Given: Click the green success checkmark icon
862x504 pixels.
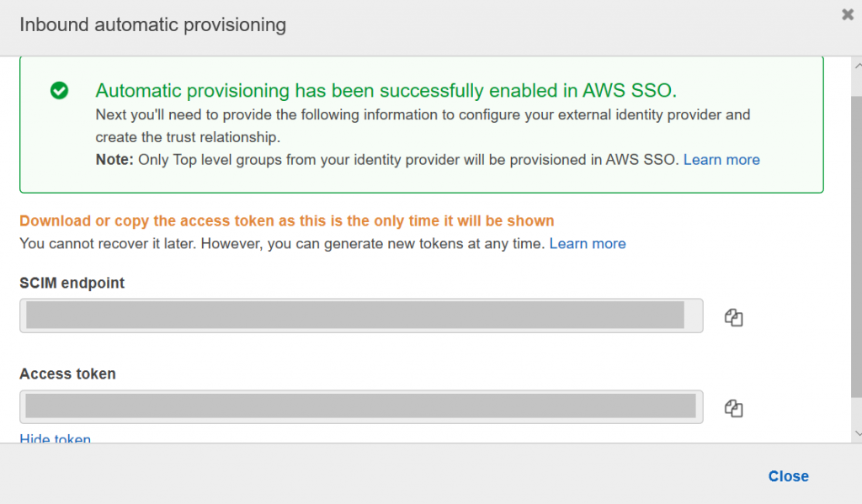Looking at the screenshot, I should tap(59, 91).
